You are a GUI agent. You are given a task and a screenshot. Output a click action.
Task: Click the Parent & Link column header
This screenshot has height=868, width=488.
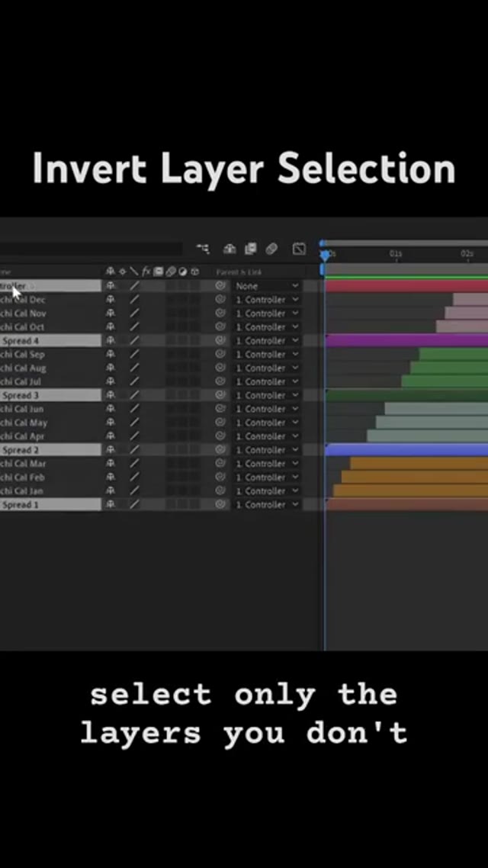239,272
